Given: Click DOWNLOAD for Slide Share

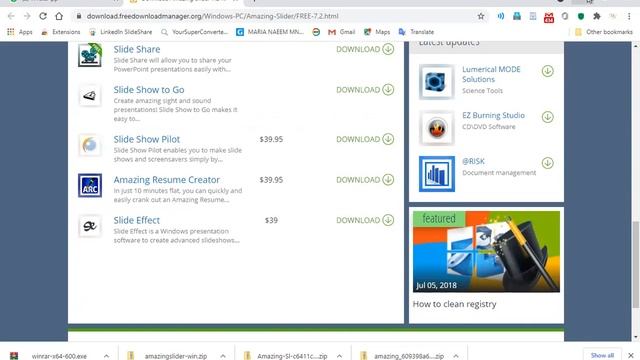Looking at the screenshot, I should pyautogui.click(x=365, y=49).
